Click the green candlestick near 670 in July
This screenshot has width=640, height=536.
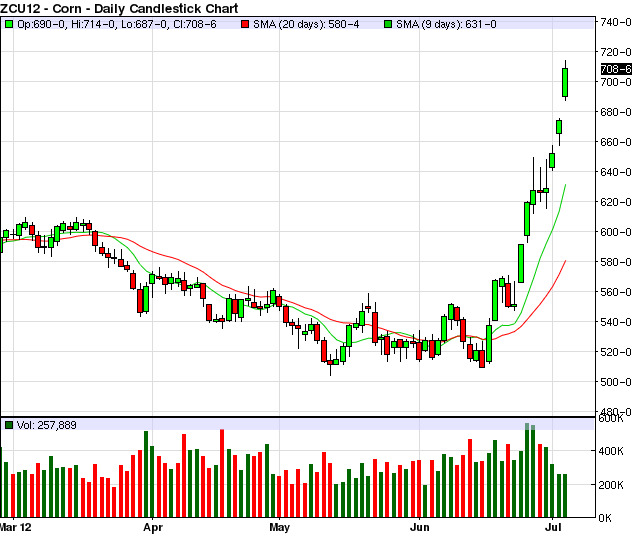pyautogui.click(x=559, y=127)
